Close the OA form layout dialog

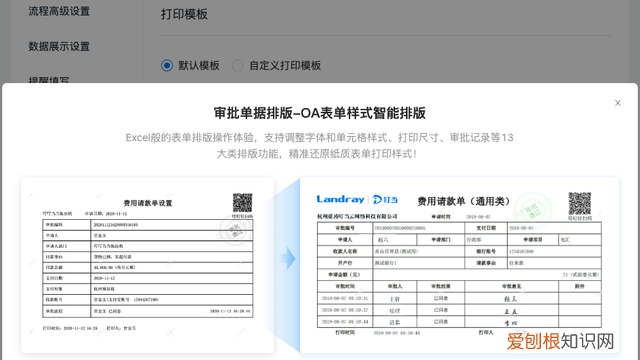point(618,103)
